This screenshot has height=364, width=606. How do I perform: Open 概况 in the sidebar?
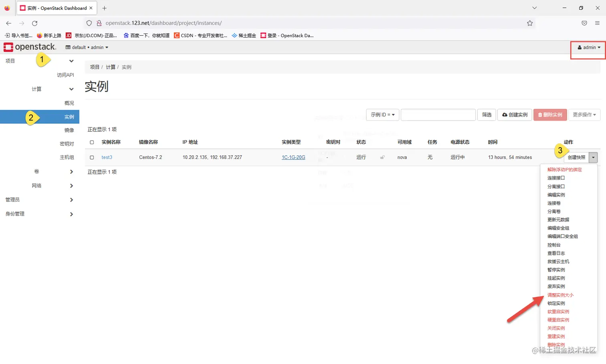69,103
